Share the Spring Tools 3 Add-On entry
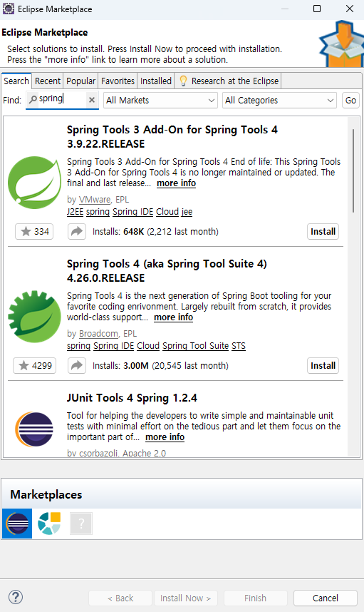Image resolution: width=364 pixels, height=612 pixels. [x=77, y=231]
